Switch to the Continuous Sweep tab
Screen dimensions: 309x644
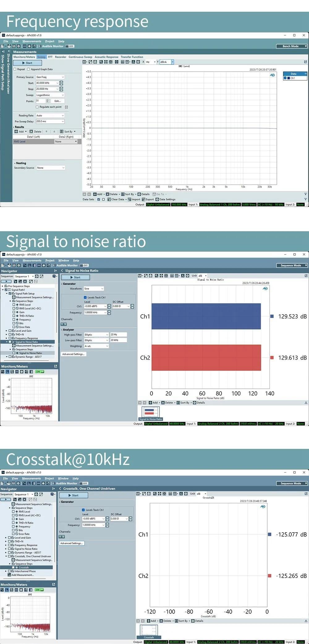(x=80, y=57)
